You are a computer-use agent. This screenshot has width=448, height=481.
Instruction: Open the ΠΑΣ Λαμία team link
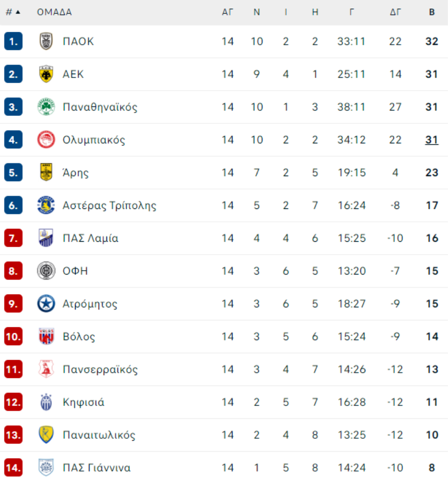click(91, 238)
